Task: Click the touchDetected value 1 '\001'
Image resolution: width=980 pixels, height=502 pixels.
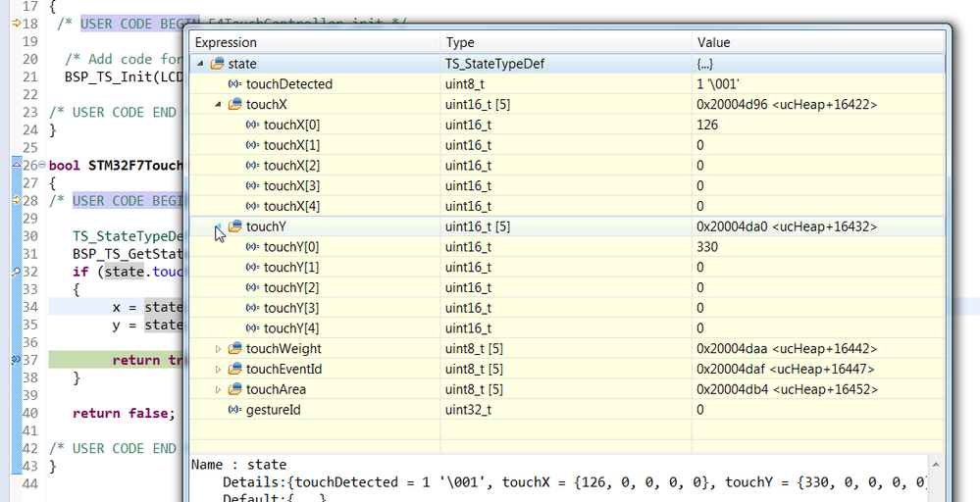Action: (x=718, y=84)
